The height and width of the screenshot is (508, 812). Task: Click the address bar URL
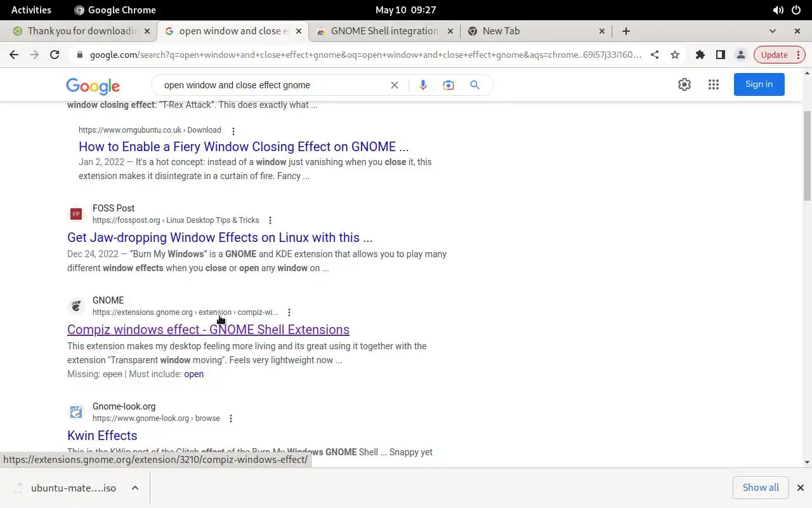(365, 55)
